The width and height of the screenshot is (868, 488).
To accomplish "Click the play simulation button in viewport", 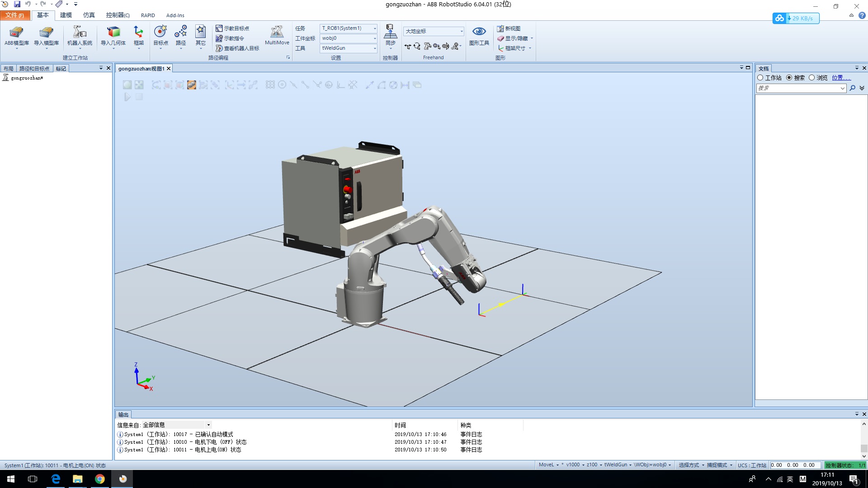I will pyautogui.click(x=127, y=97).
